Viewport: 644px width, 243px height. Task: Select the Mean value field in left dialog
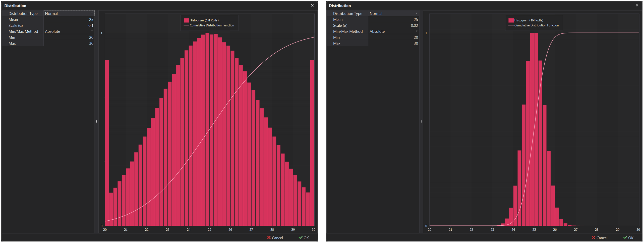click(x=69, y=19)
